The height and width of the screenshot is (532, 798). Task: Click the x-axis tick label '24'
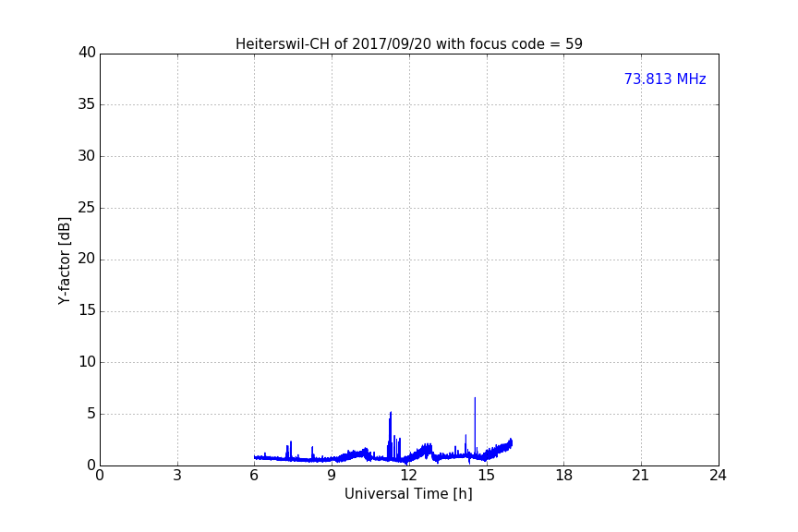pyautogui.click(x=718, y=476)
